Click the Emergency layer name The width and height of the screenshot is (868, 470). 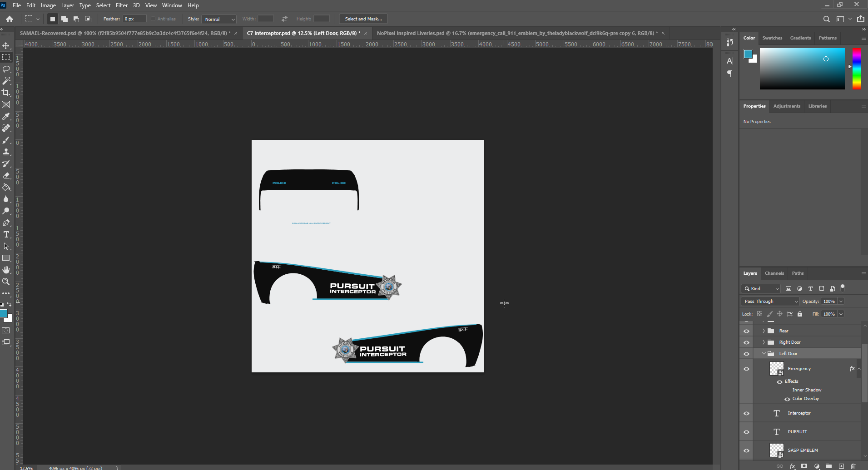click(x=799, y=369)
